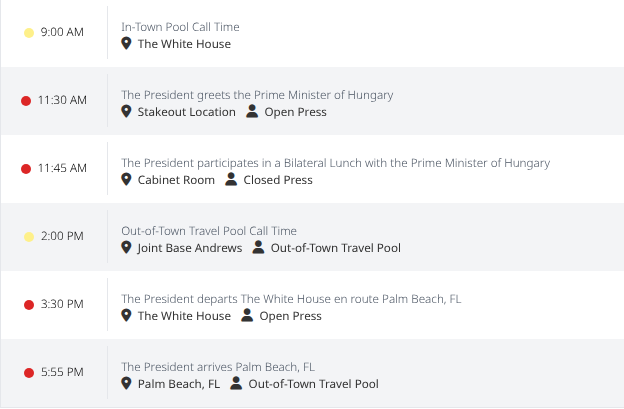Image resolution: width=624 pixels, height=409 pixels.
Task: Select the Out-of-Town Travel Pool Call Time entry
Action: pos(208,231)
